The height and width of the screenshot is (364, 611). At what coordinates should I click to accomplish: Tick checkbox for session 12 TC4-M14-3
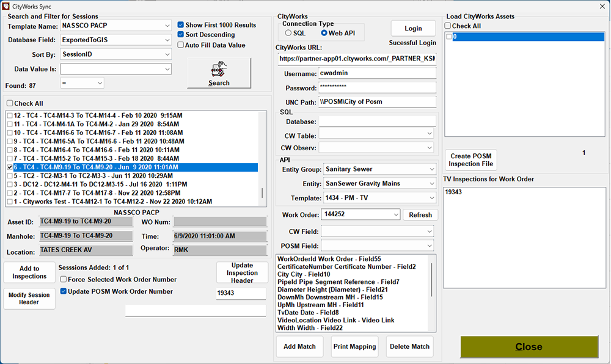click(x=10, y=115)
